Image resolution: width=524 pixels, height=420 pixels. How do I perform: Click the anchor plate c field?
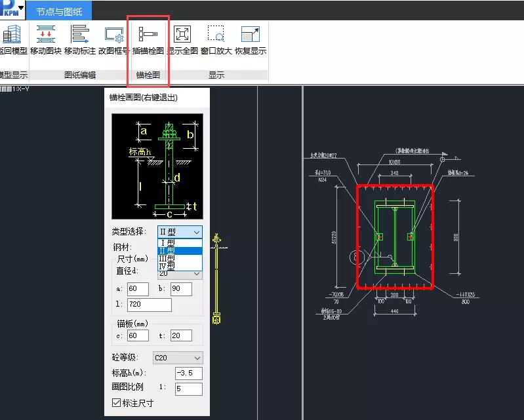[138, 335]
